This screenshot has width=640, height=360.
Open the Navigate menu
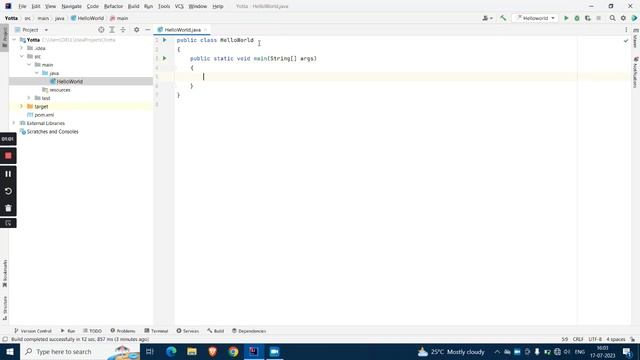(71, 6)
